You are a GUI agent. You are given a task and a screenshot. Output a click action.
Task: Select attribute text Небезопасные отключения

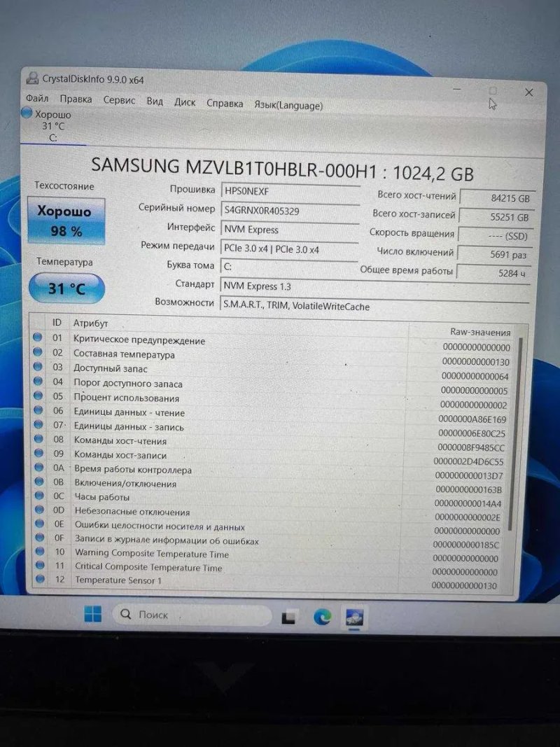tap(132, 512)
